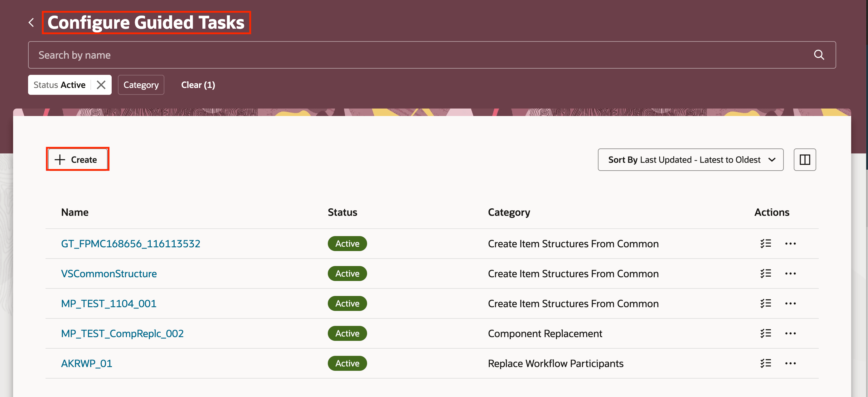Image resolution: width=868 pixels, height=397 pixels.
Task: Open checklist actions for VSCommonStructure
Action: click(765, 273)
